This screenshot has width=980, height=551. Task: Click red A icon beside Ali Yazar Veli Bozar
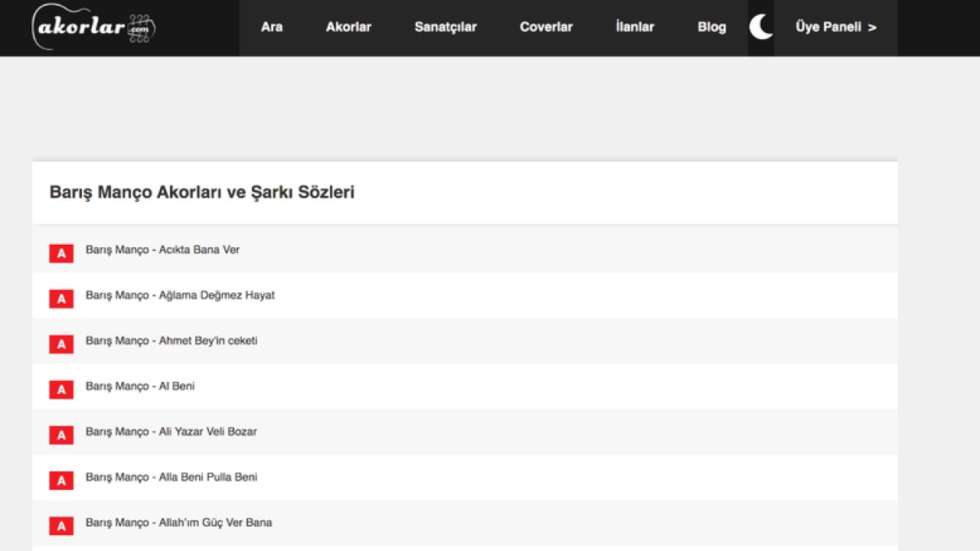tap(61, 435)
